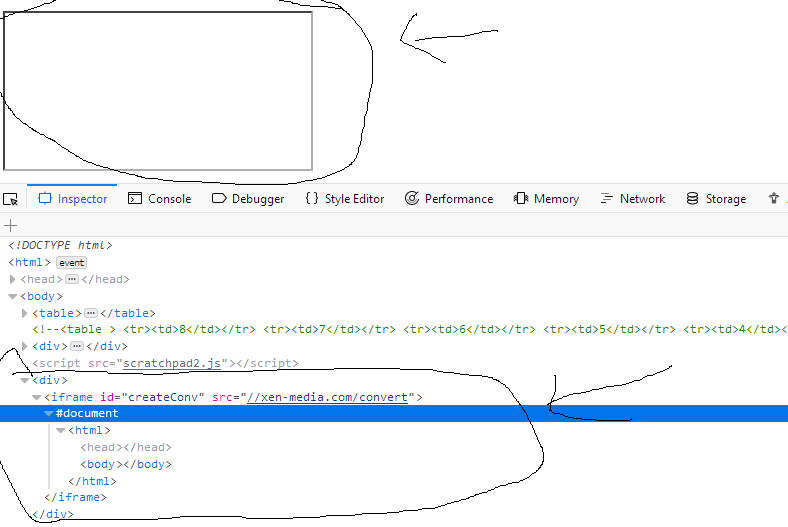Select the empty head node inside iframe
Image resolution: width=788 pixels, height=527 pixels.
pos(126,447)
